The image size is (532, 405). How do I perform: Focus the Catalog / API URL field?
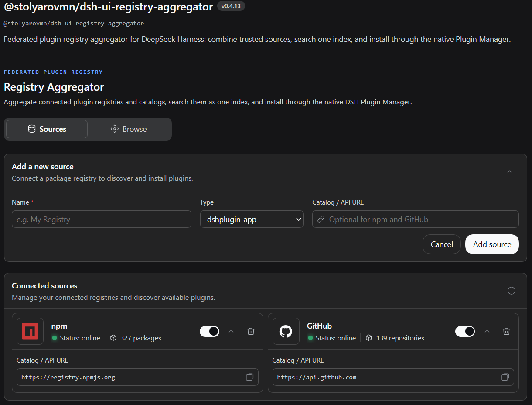coord(416,219)
